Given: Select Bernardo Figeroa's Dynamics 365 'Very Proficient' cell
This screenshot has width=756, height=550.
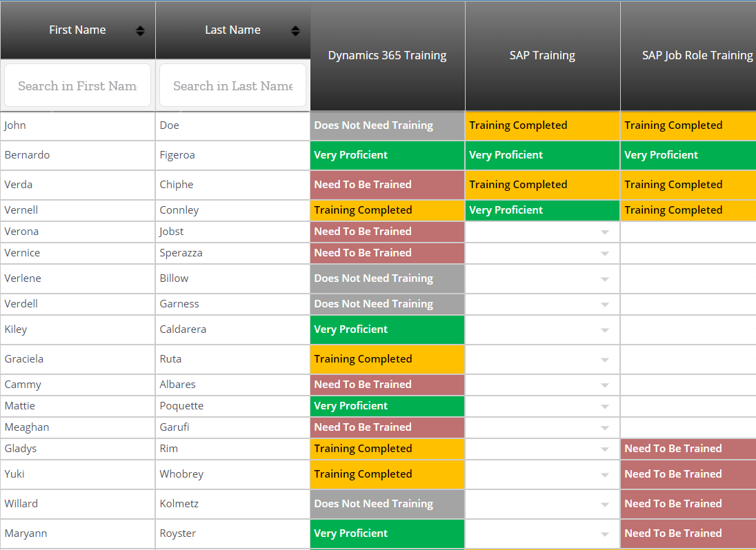Looking at the screenshot, I should 387,155.
